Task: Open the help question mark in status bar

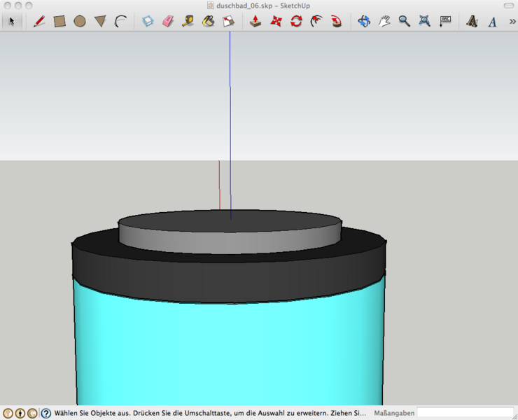Action: coord(46,413)
